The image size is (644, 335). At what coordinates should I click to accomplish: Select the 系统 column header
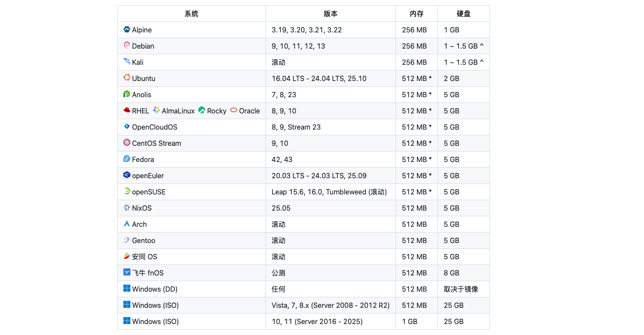tap(191, 14)
